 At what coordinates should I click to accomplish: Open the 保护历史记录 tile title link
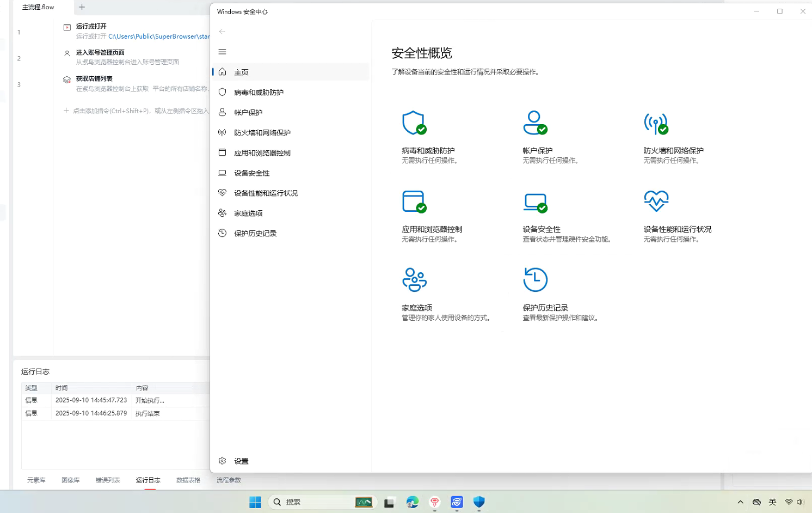click(x=545, y=308)
